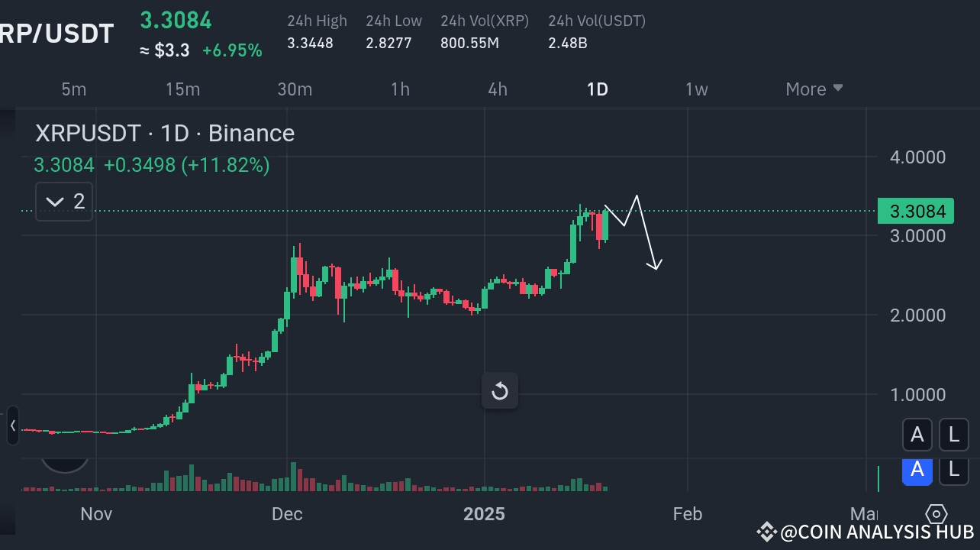The image size is (980, 550).
Task: Enable the L logarithmic scale button
Action: (x=953, y=434)
